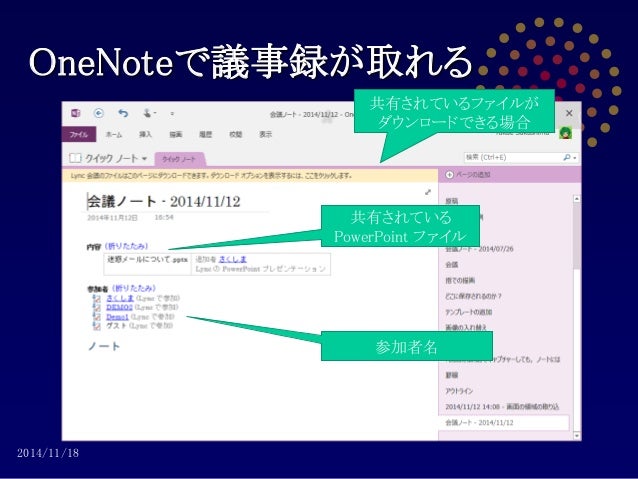Click the yellow Lync download notification bar
638x479 pixels.
click(x=250, y=176)
